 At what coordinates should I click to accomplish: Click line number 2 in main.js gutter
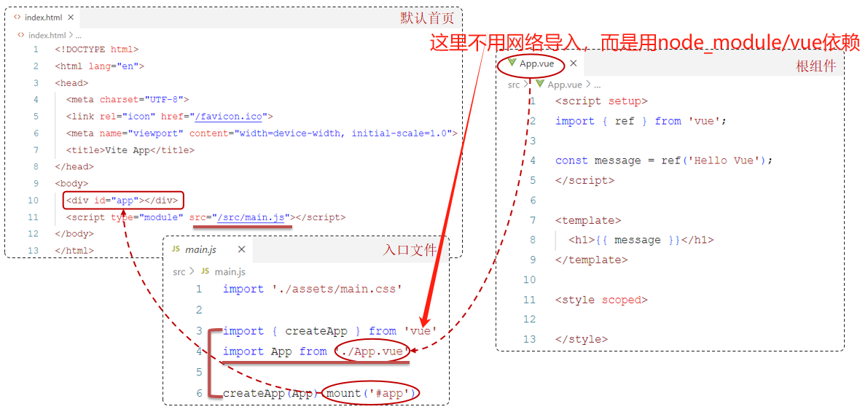(x=199, y=310)
